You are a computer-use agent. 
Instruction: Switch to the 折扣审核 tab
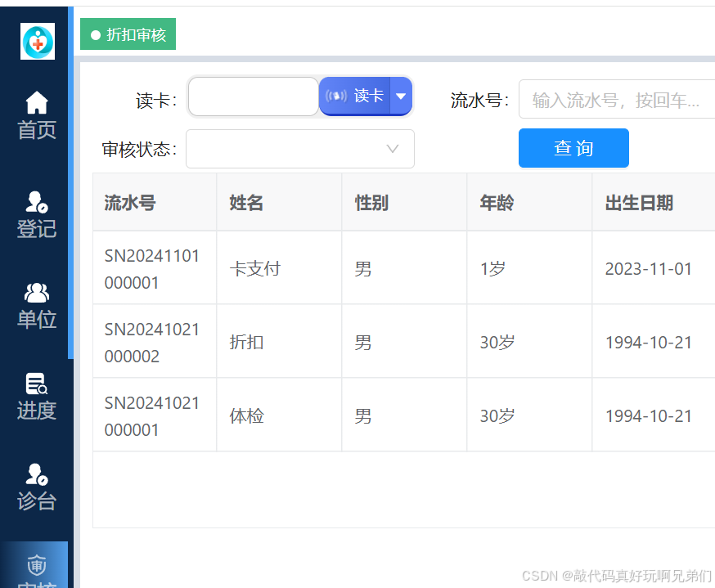128,35
